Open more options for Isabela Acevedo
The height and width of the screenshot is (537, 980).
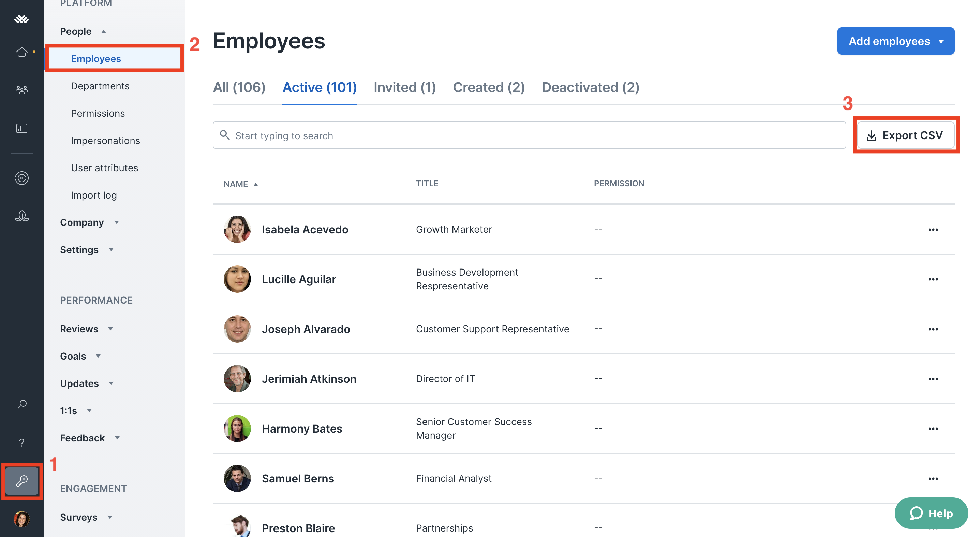click(933, 230)
